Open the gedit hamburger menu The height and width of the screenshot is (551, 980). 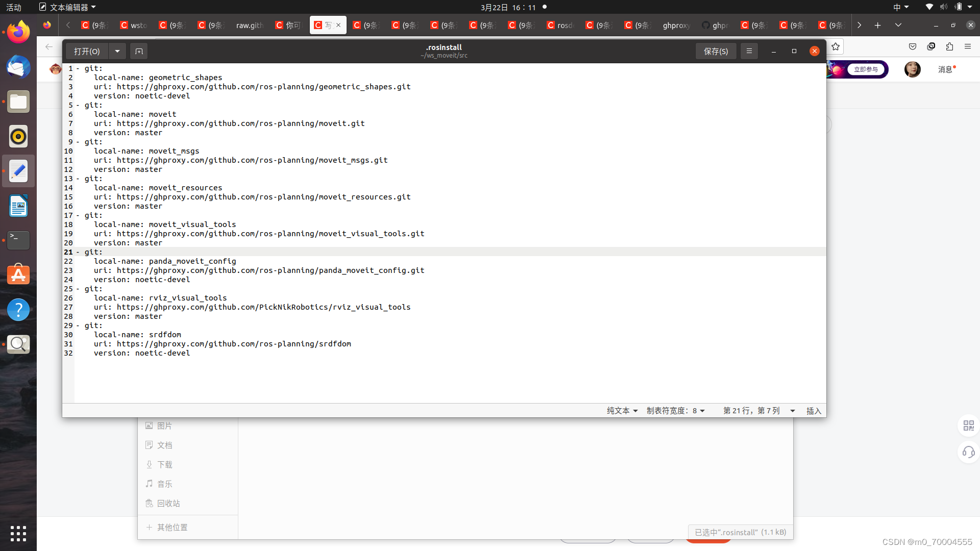tap(749, 51)
